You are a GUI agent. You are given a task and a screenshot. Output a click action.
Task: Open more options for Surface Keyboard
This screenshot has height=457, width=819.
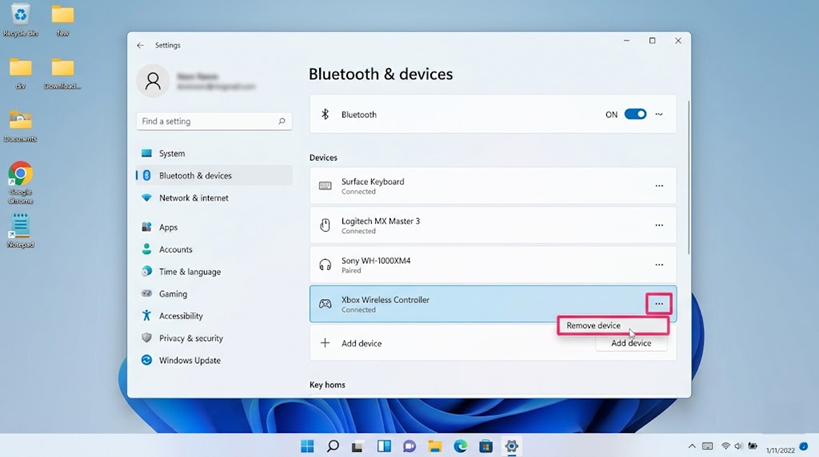click(659, 186)
